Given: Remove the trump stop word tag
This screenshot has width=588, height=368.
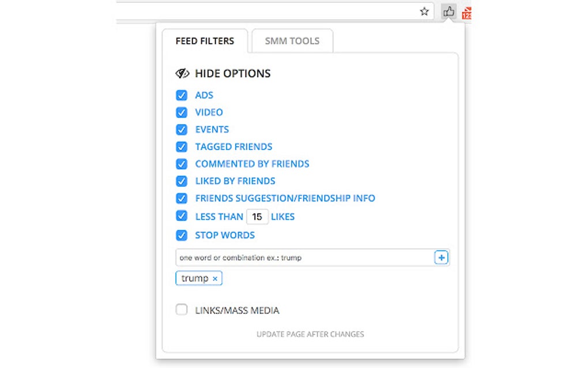Looking at the screenshot, I should (214, 278).
